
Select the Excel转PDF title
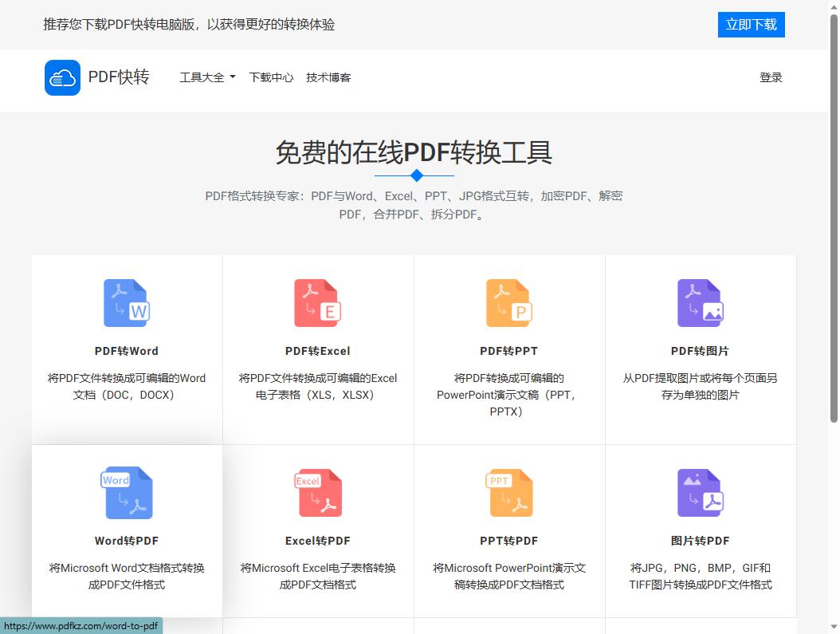[318, 541]
